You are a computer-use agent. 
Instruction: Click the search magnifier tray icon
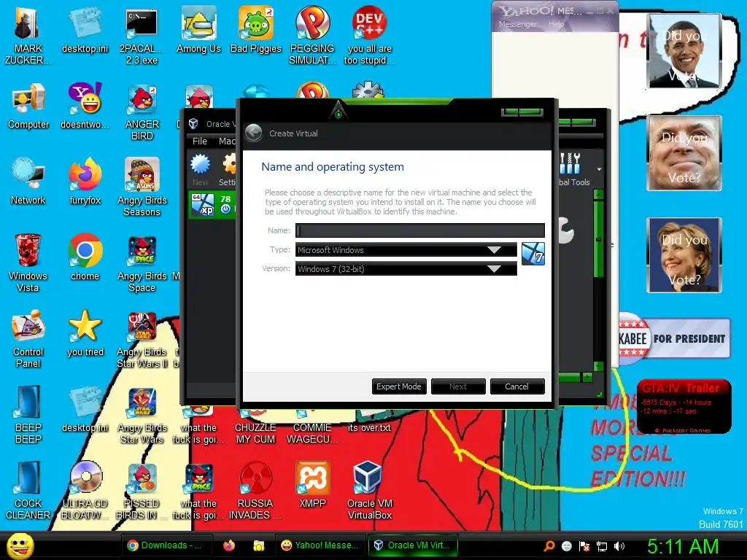tap(549, 546)
